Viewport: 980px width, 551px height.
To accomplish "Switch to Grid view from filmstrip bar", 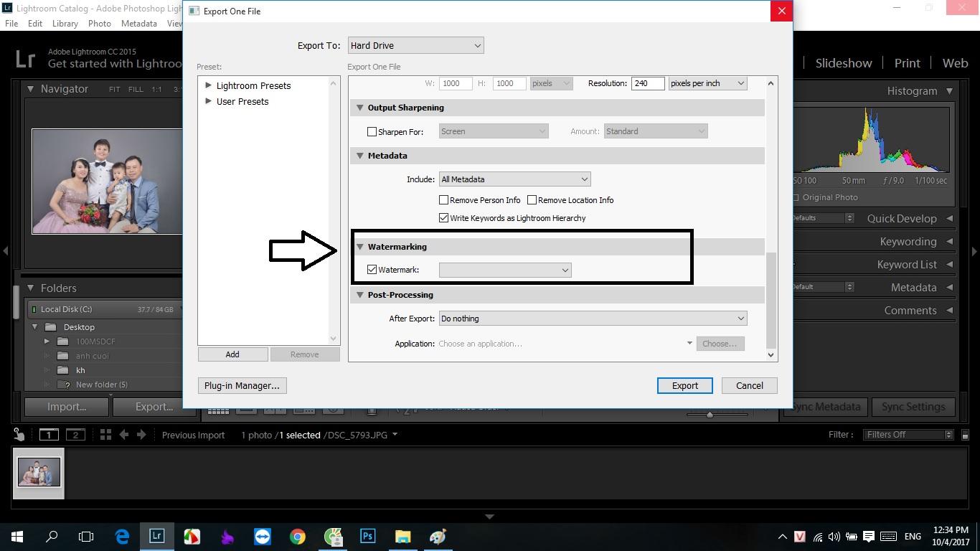I will point(105,434).
